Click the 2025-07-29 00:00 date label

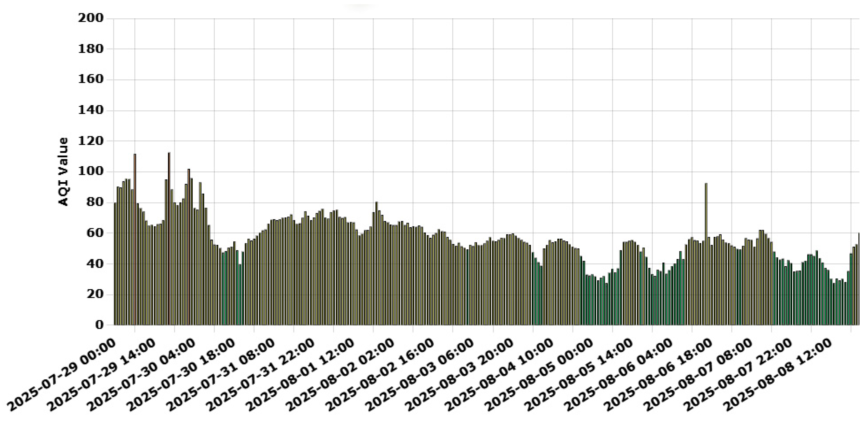click(62, 375)
